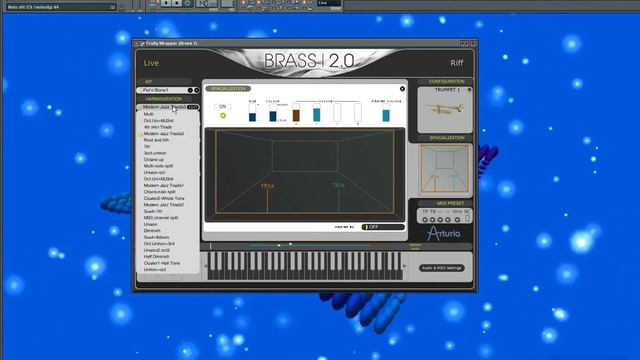Select previous kit with left round arrow
640x360 pixels.
click(190, 90)
